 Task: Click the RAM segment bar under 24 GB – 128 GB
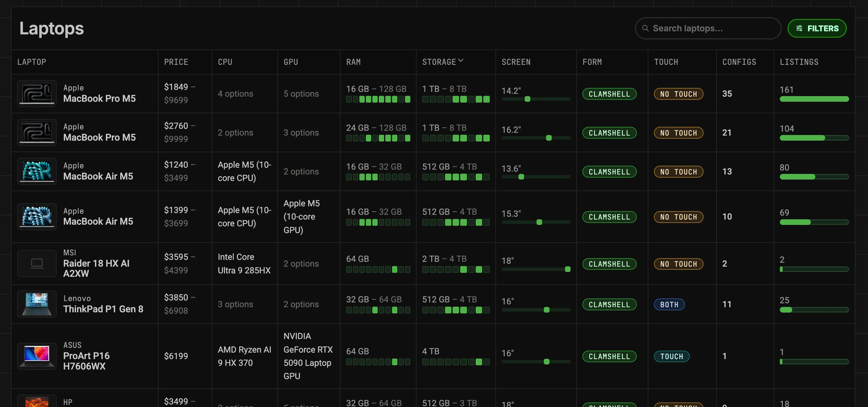click(378, 138)
